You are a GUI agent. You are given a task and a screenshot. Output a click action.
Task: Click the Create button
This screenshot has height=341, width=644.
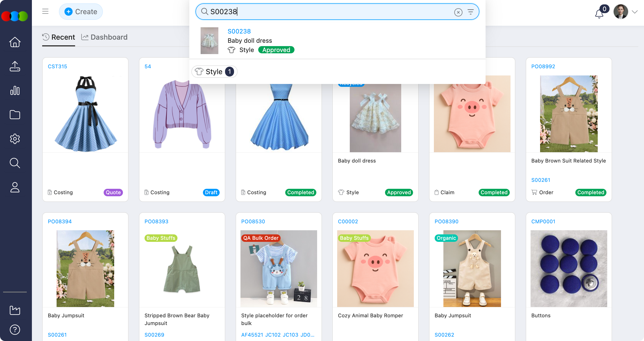point(81,12)
